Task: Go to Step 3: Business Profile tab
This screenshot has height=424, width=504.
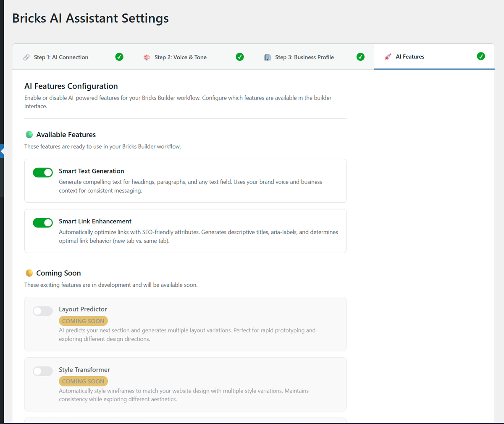Action: tap(314, 57)
